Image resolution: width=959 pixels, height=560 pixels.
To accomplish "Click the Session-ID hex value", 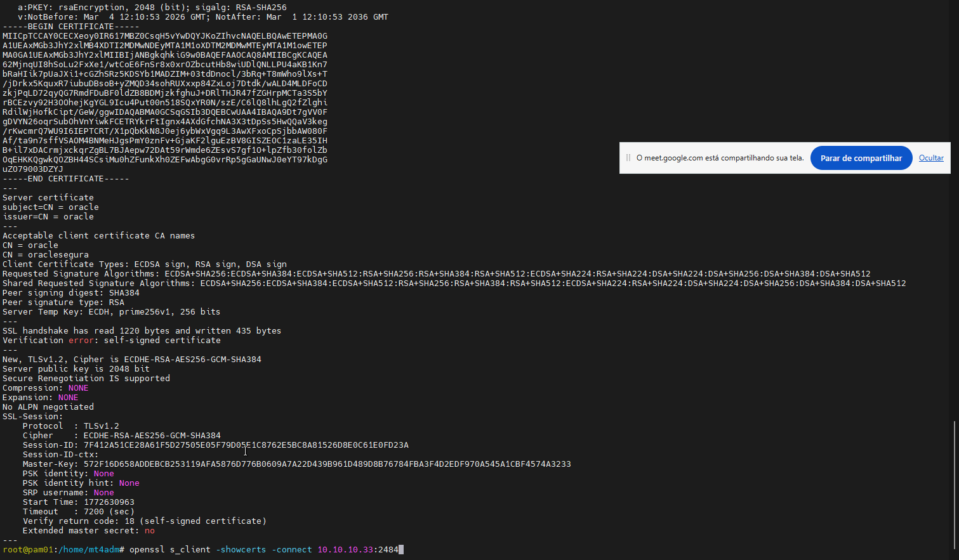I will [x=246, y=445].
